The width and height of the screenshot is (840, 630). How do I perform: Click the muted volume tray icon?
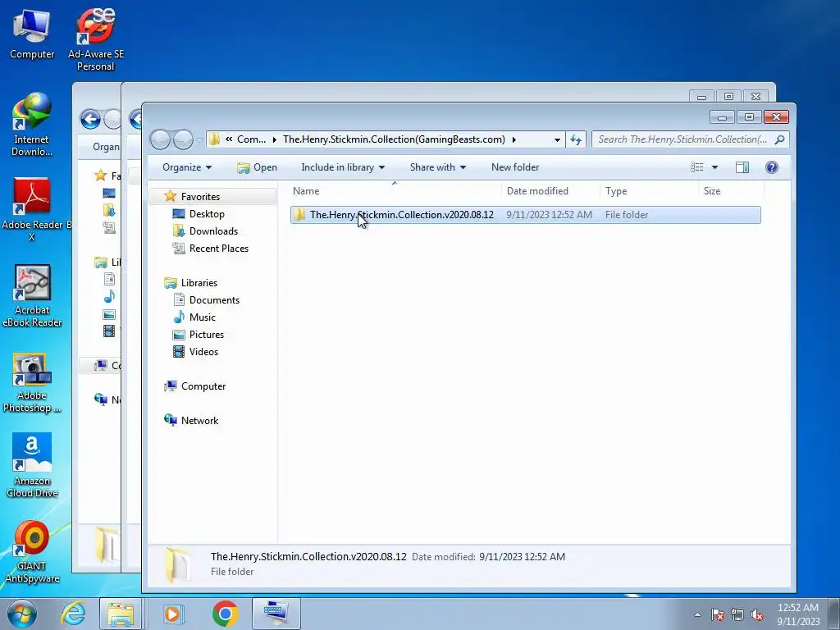pyautogui.click(x=757, y=614)
